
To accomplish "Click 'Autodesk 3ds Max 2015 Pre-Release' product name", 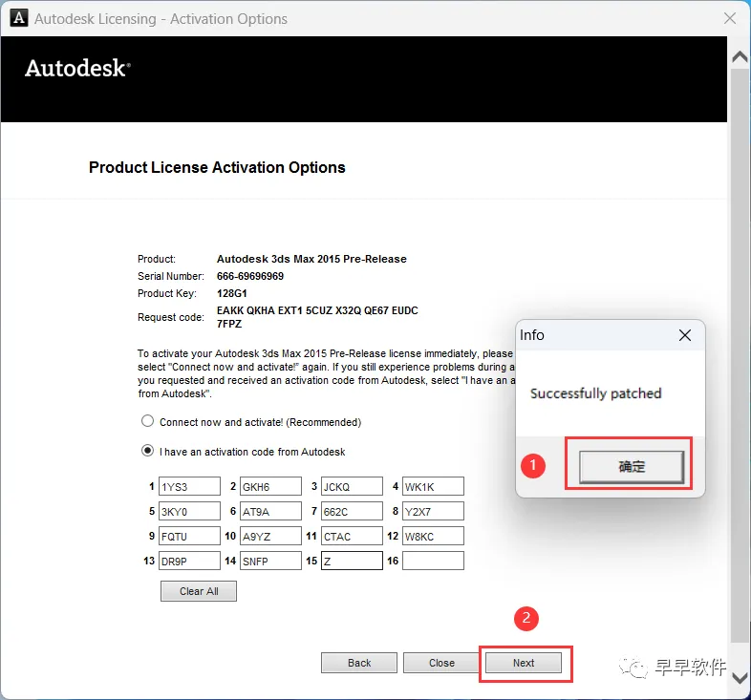I will pyautogui.click(x=311, y=259).
